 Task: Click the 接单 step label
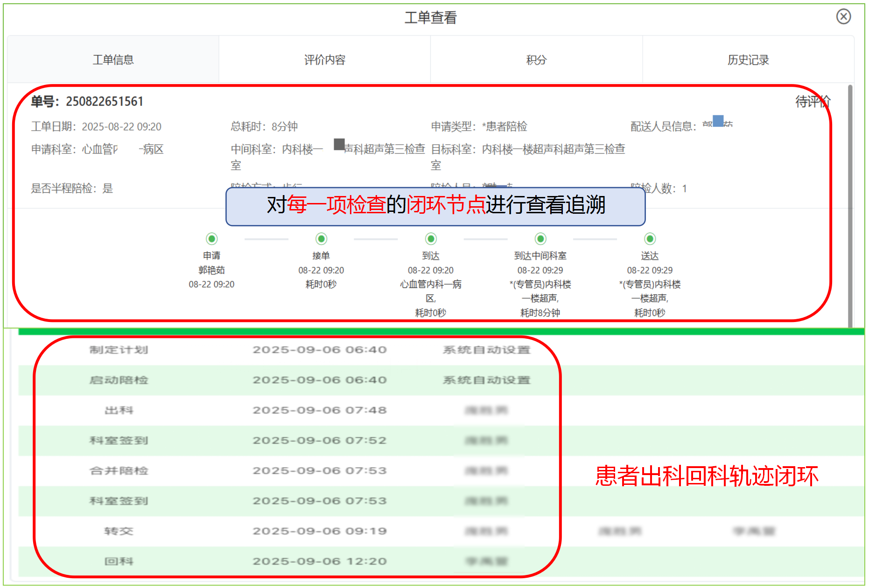(x=321, y=256)
